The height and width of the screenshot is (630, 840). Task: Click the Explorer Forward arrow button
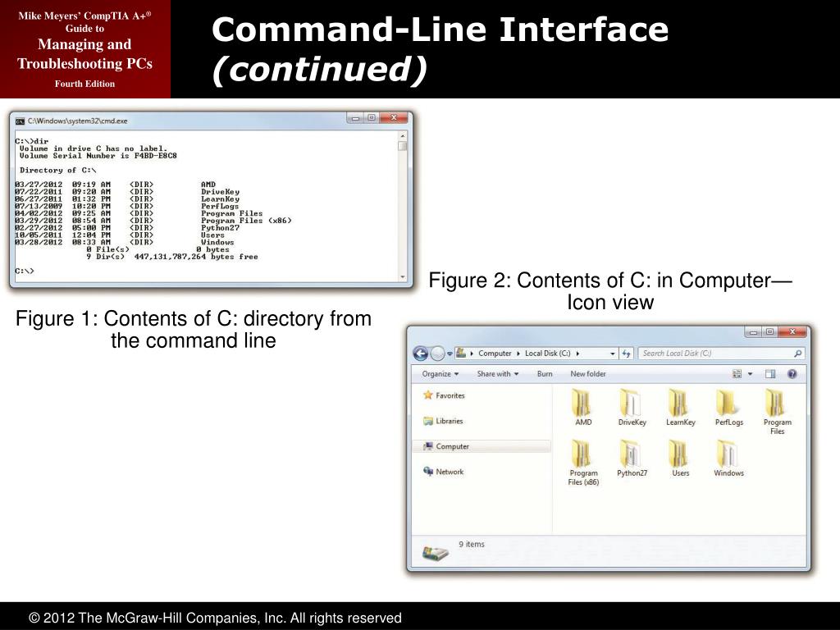[x=438, y=354]
